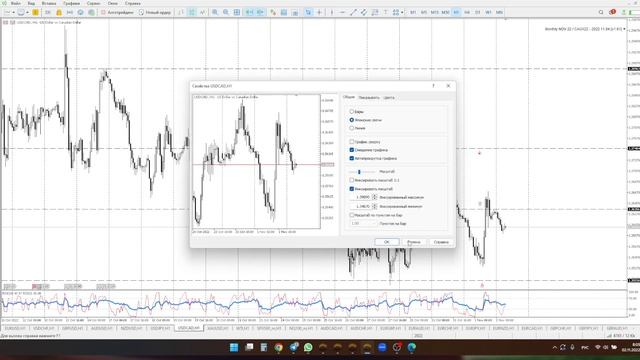
Task: Switch chart to bar chart icon
Action: [x=181, y=12]
